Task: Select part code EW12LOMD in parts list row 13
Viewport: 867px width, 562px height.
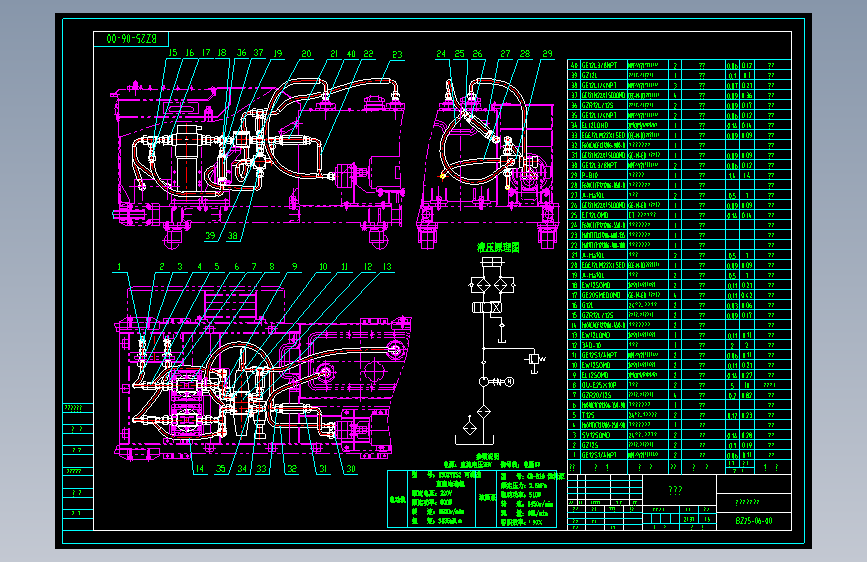Action: (596, 335)
